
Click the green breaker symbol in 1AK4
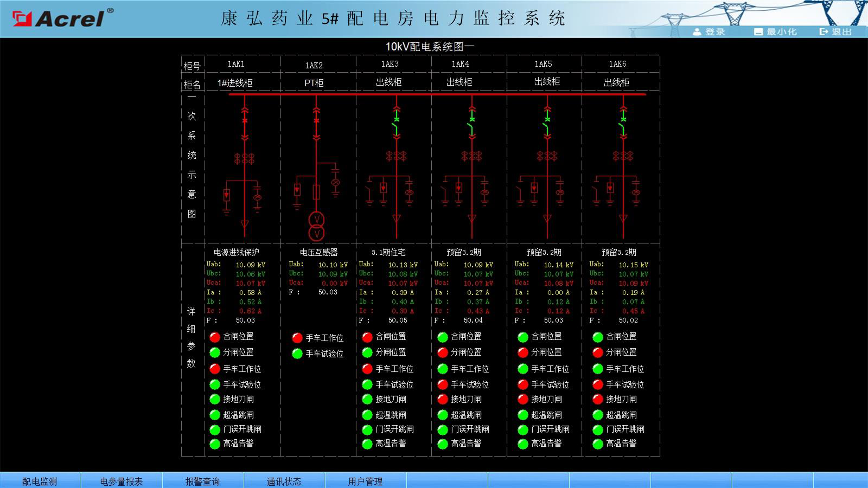click(472, 124)
